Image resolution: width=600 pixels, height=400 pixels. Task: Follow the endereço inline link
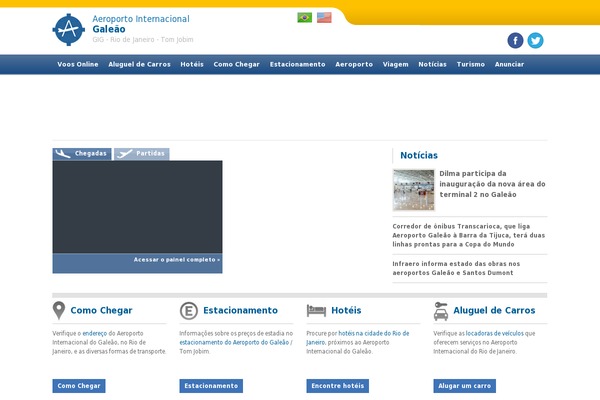click(x=95, y=333)
